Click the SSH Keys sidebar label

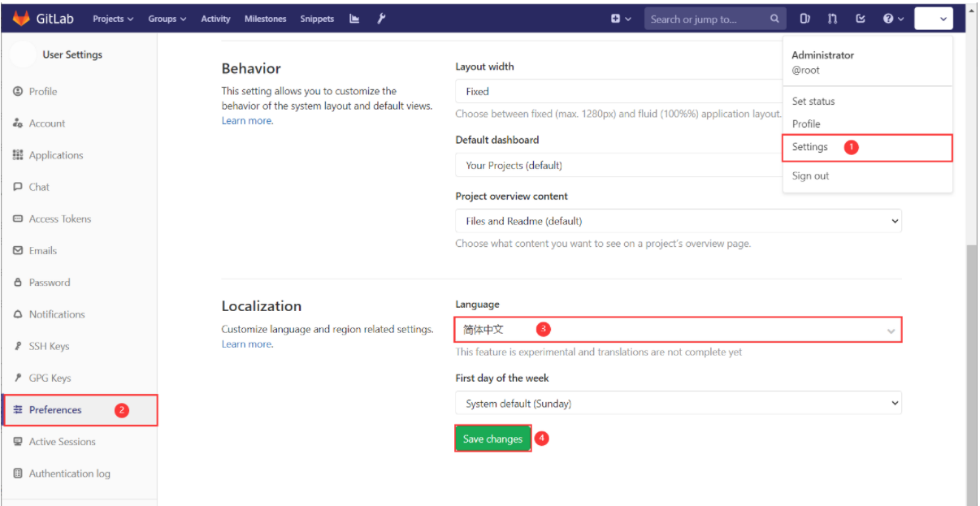click(49, 346)
